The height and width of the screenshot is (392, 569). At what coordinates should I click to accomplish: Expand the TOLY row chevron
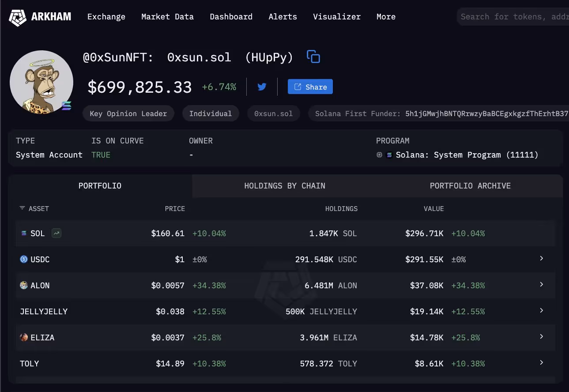(542, 362)
